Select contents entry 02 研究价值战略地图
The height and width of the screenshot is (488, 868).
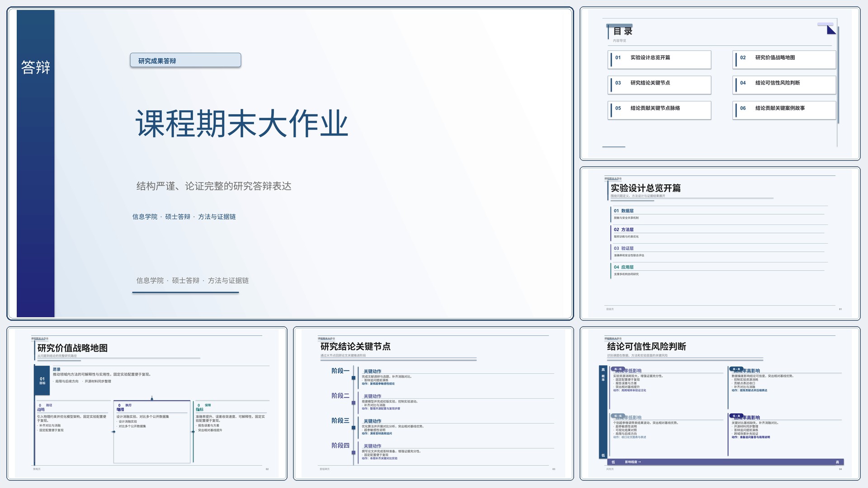tap(784, 60)
